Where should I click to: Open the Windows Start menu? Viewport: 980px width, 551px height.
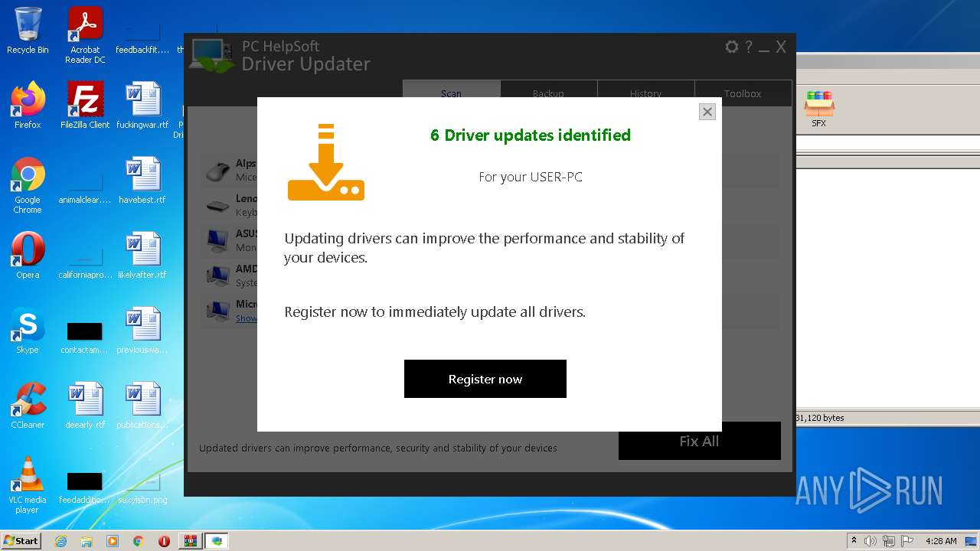coord(21,540)
